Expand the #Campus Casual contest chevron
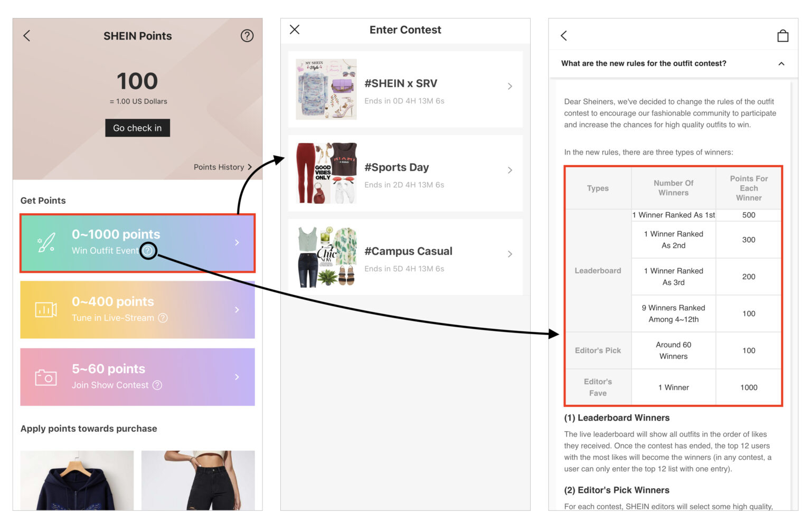Viewport: 811px width, 532px height. tap(510, 254)
